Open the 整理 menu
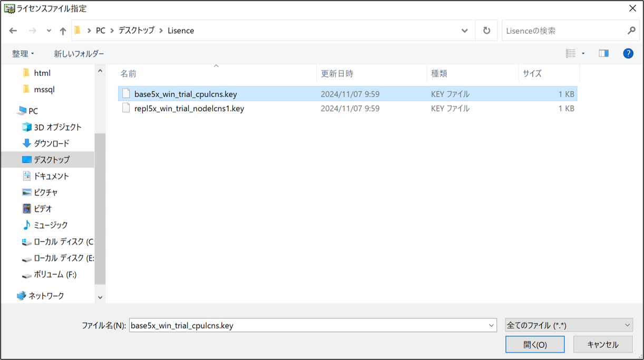Viewport: 644px width, 360px height. [x=23, y=54]
